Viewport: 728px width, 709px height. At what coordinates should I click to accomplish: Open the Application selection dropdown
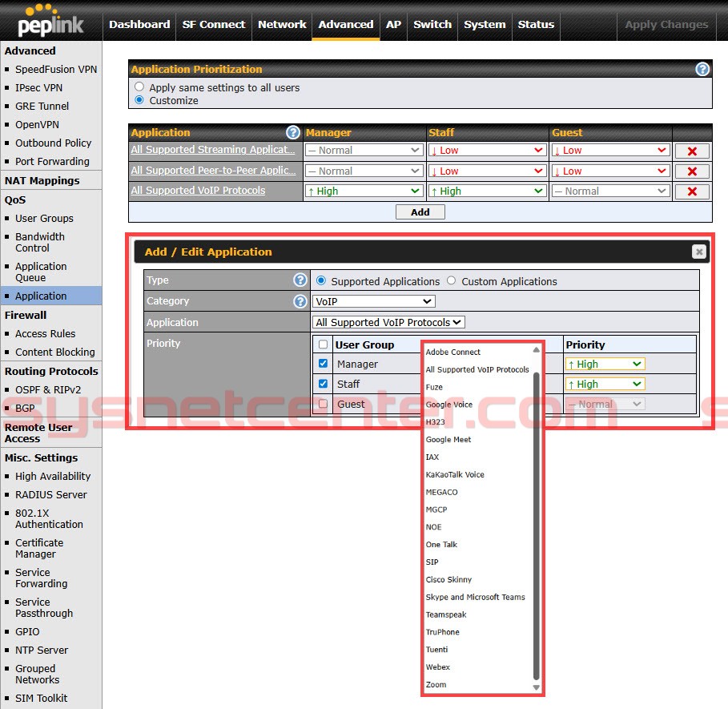click(x=389, y=322)
